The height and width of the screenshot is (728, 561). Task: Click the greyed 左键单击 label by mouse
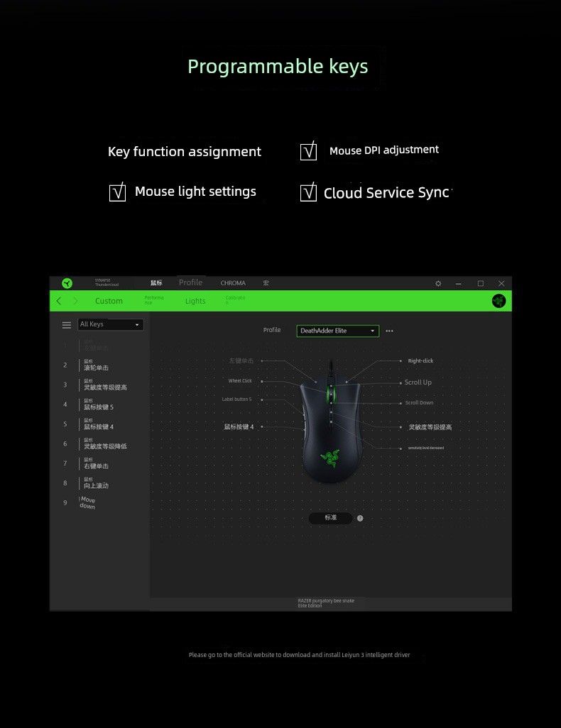click(x=241, y=360)
